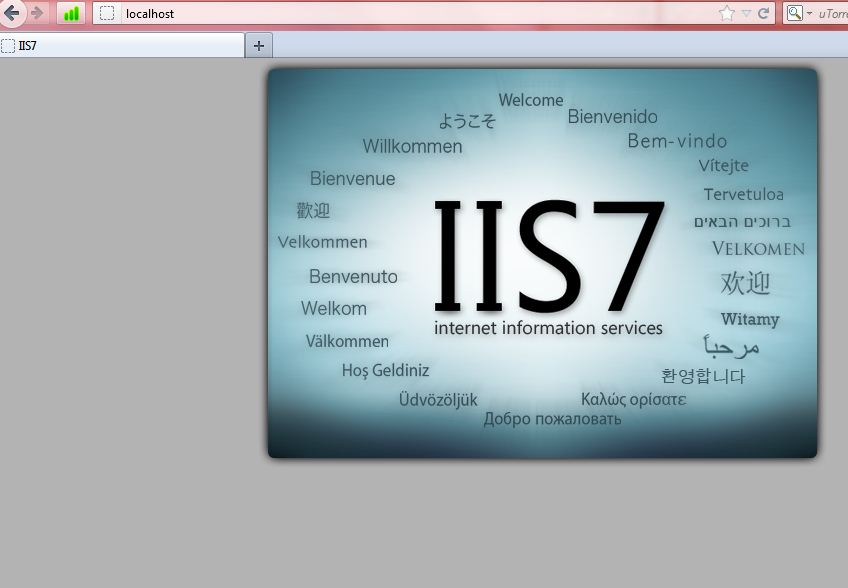The width and height of the screenshot is (848, 588).
Task: Click the browser Back arrow button
Action: [x=11, y=13]
